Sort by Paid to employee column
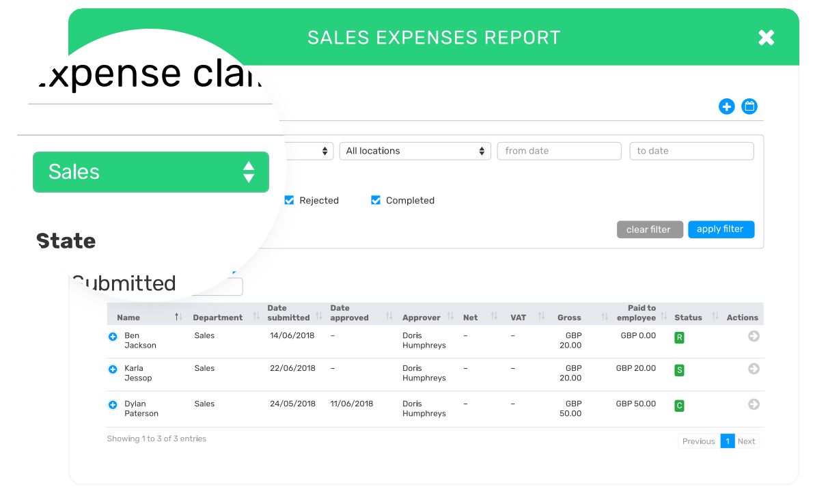This screenshot has width=813, height=504. click(x=636, y=313)
